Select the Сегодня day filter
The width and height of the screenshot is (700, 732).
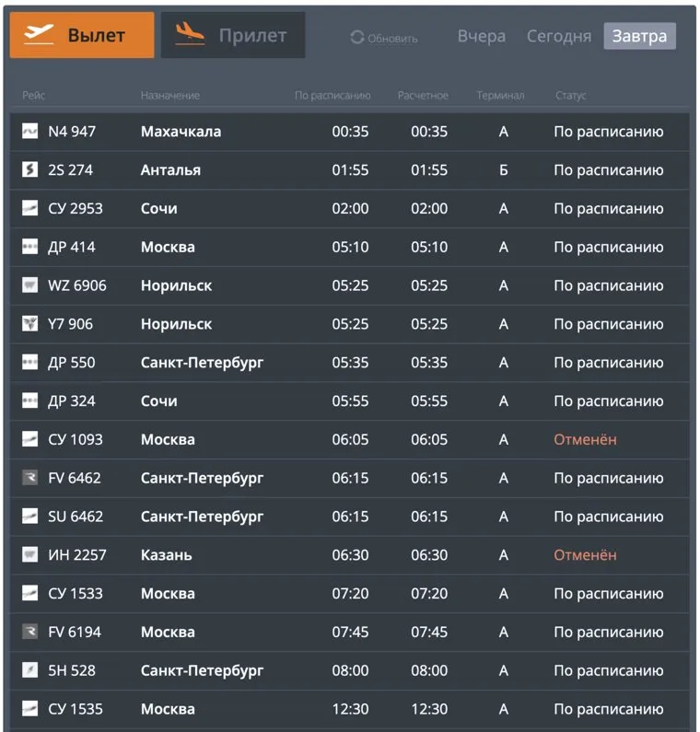559,37
